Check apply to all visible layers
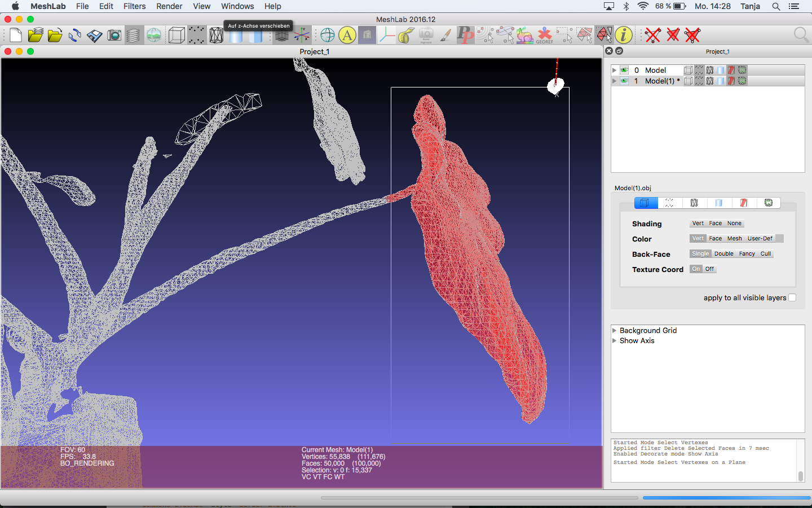This screenshot has height=508, width=812. [x=792, y=297]
